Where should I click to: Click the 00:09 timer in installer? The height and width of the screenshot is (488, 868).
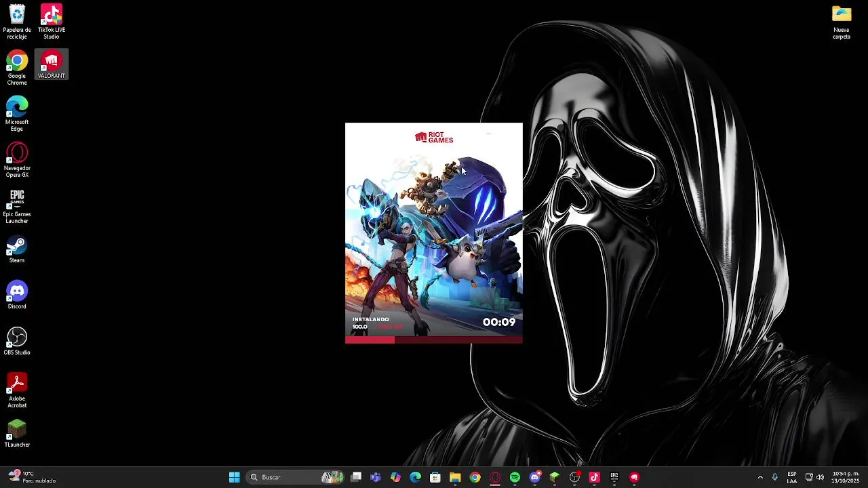[499, 322]
